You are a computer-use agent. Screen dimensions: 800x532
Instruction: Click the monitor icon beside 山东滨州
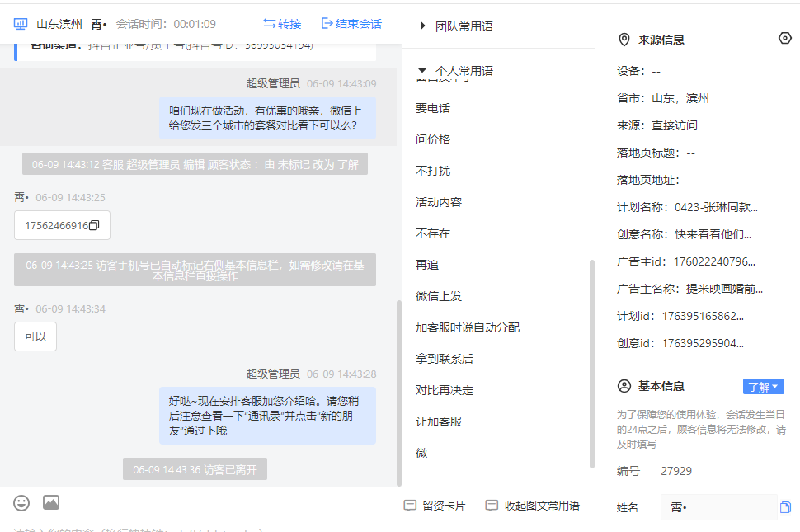click(21, 23)
